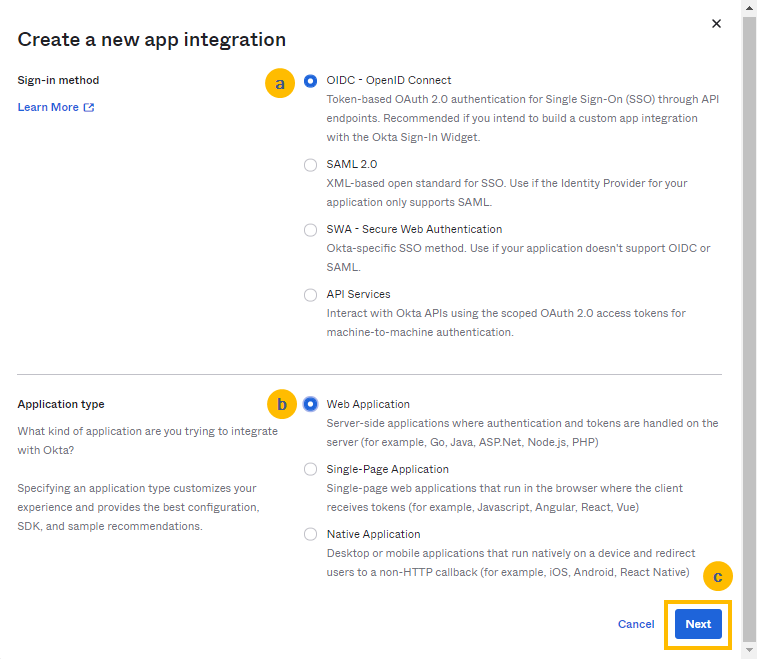Viewport: 757px width, 659px height.
Task: Select SWA - Secure Web Authentication
Action: click(311, 230)
